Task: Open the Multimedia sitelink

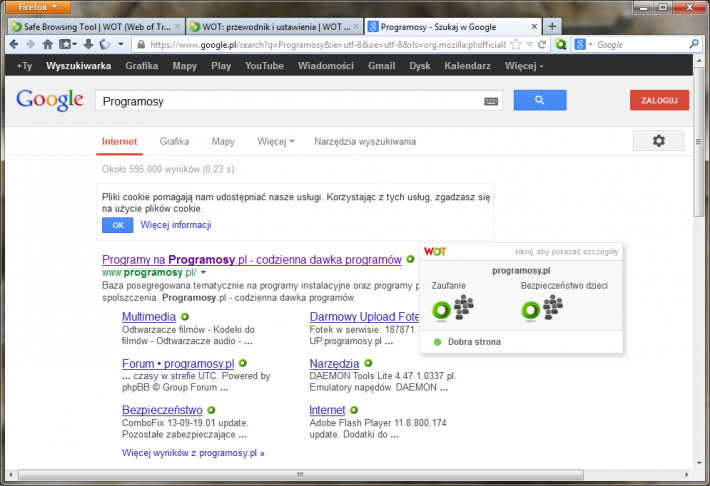Action: (x=149, y=317)
